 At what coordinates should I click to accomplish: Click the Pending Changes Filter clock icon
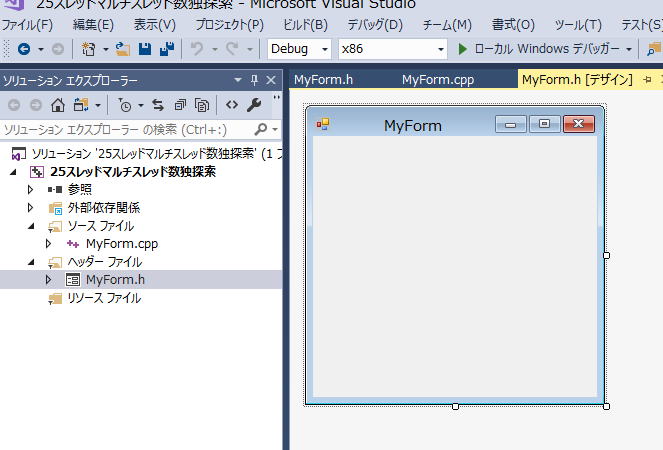tap(125, 105)
